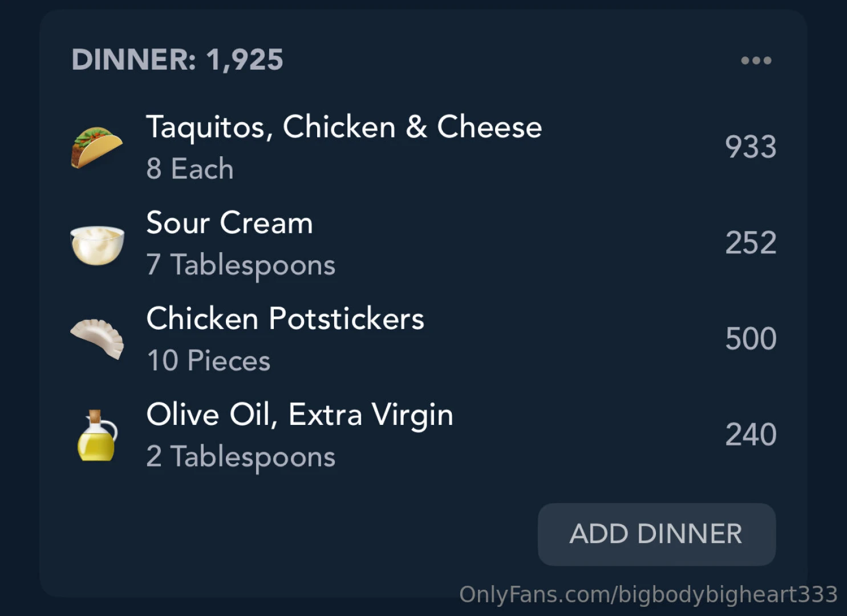The image size is (847, 616).
Task: Open the Chicken Potstickers entry
Action: click(x=285, y=318)
